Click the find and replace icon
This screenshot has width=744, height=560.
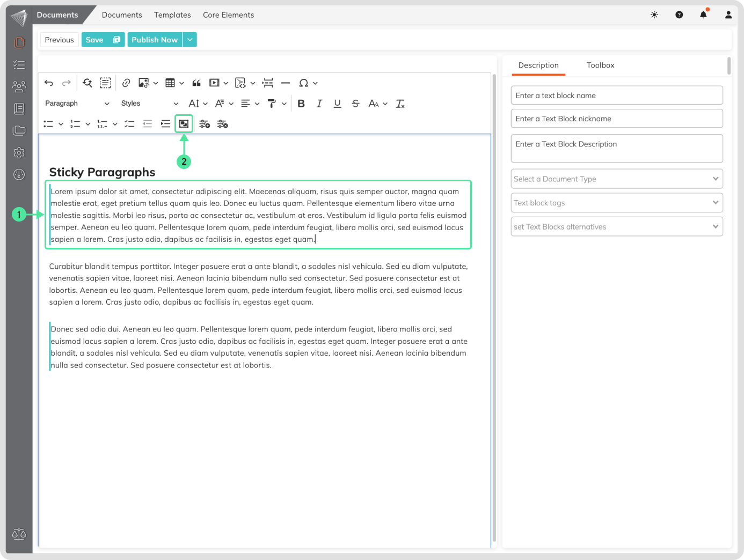coord(87,83)
